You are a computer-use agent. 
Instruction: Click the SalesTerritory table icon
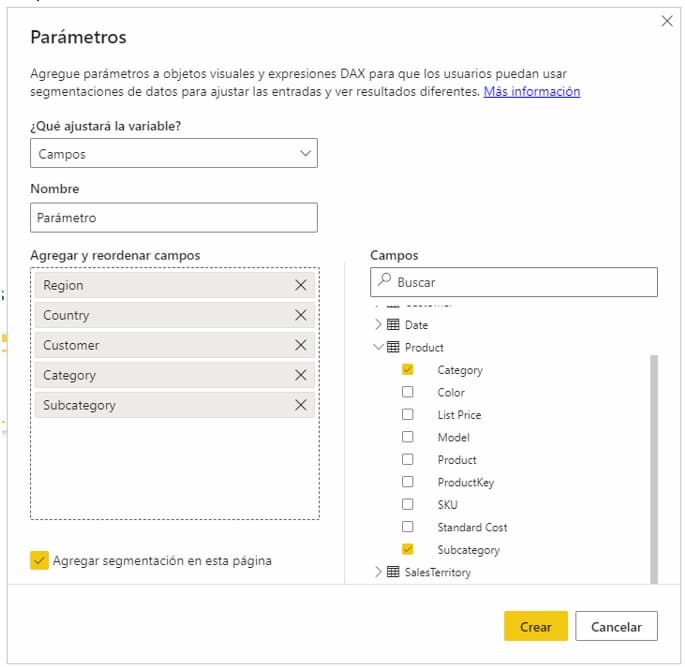pos(393,572)
